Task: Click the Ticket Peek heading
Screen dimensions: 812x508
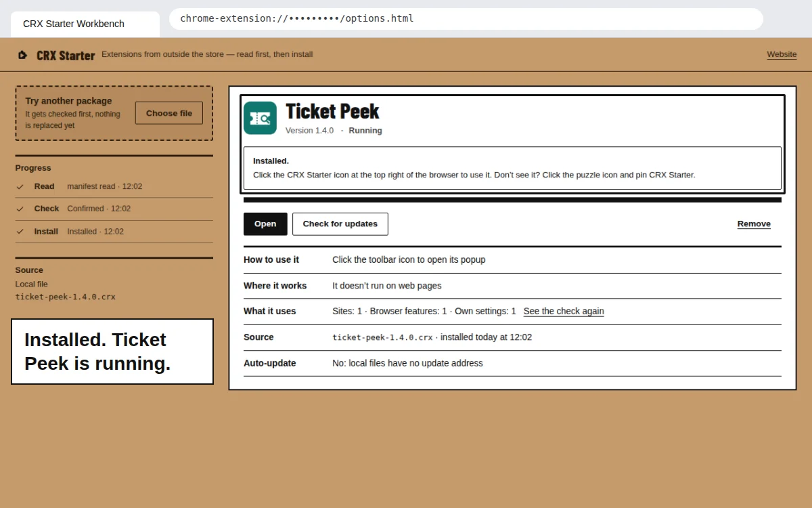Action: click(x=332, y=111)
